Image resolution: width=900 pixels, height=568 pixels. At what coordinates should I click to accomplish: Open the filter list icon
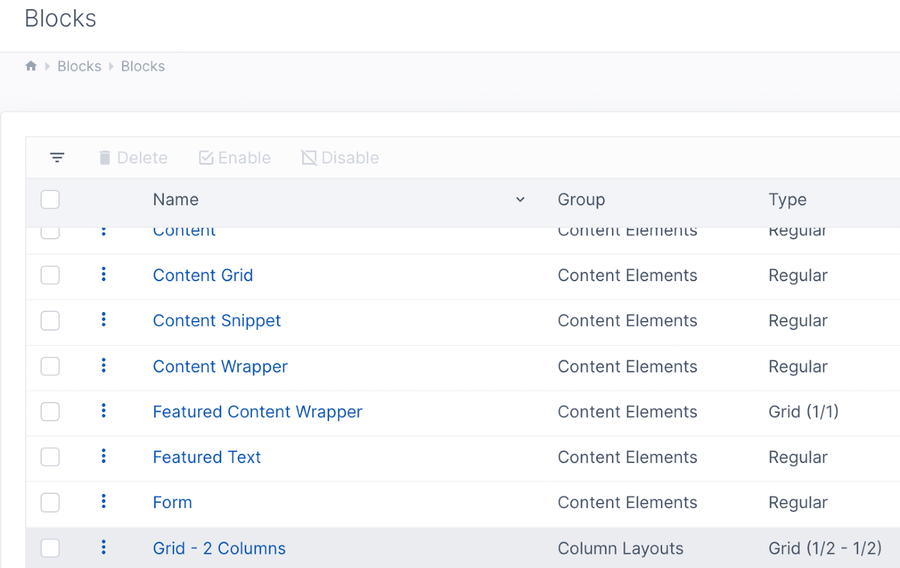pyautogui.click(x=57, y=158)
